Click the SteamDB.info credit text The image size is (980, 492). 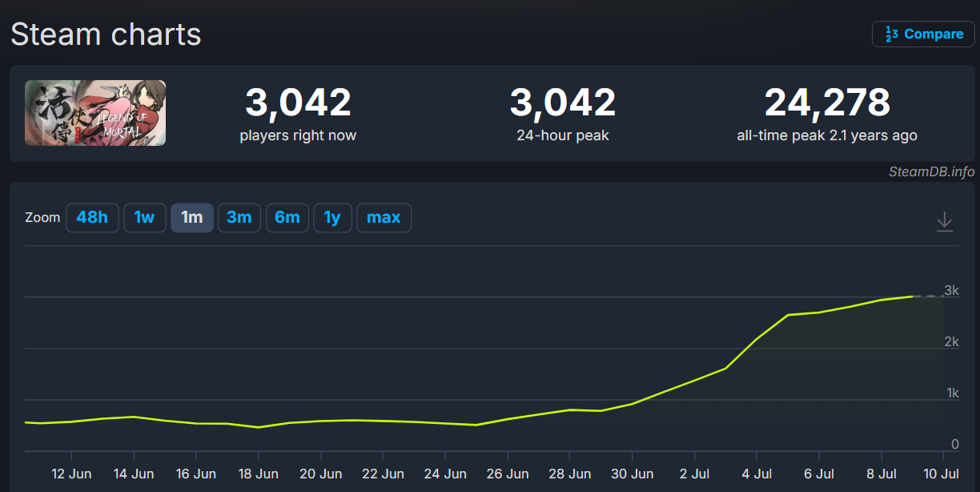(931, 171)
